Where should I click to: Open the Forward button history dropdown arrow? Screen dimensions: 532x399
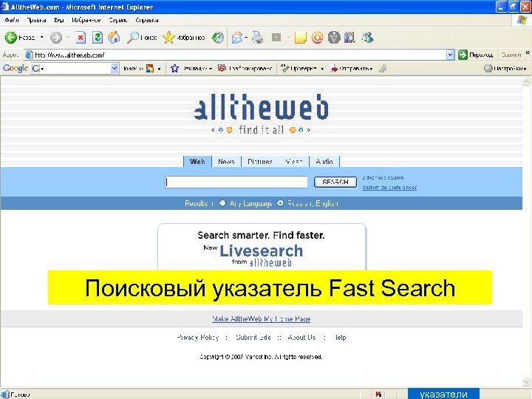(68, 38)
